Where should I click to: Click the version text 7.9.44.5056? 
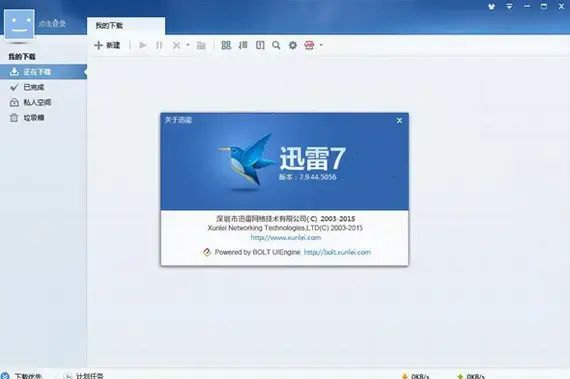tap(318, 177)
